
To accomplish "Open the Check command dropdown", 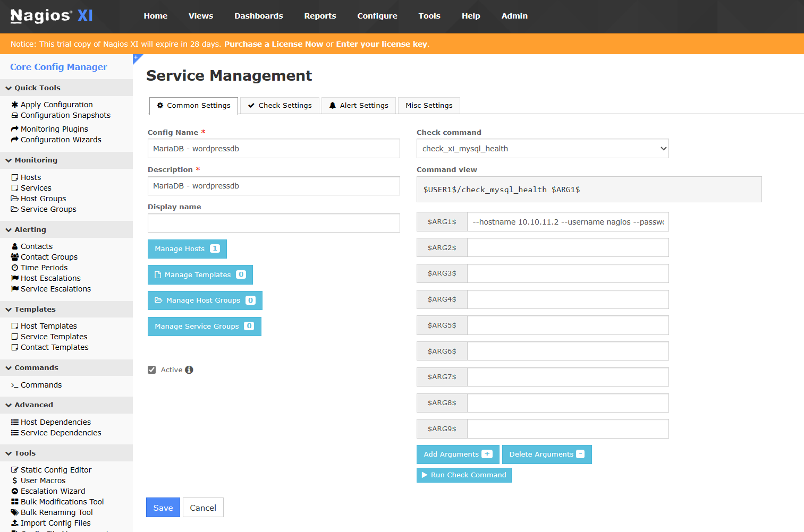I will 542,149.
